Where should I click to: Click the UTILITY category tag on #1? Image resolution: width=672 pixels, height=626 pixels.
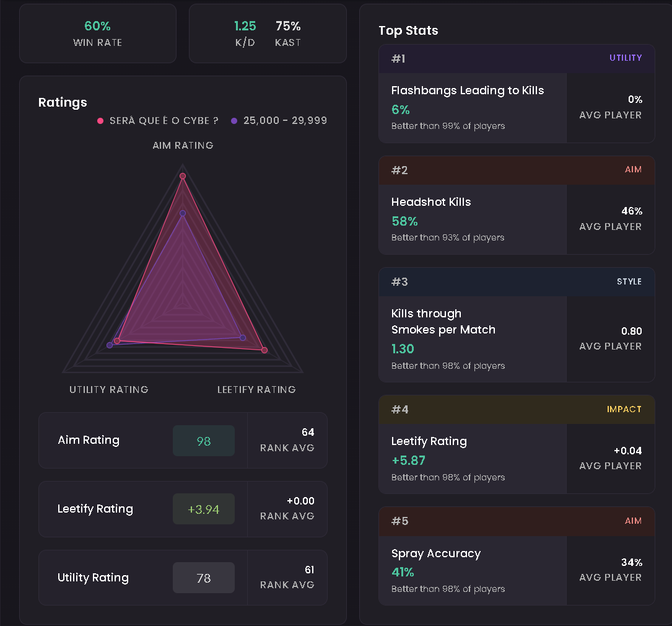pos(626,58)
